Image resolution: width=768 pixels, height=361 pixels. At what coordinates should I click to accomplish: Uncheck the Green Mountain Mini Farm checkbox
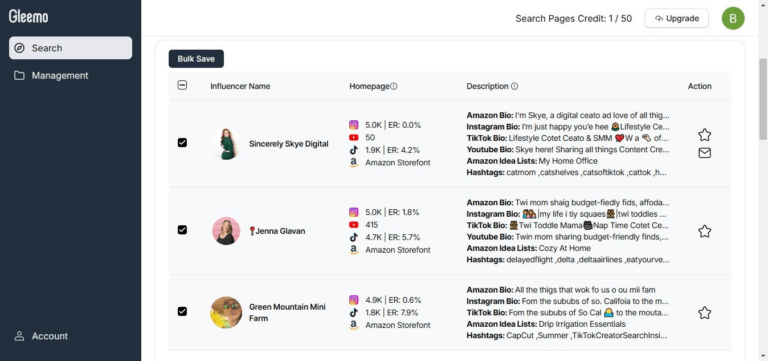pyautogui.click(x=182, y=311)
